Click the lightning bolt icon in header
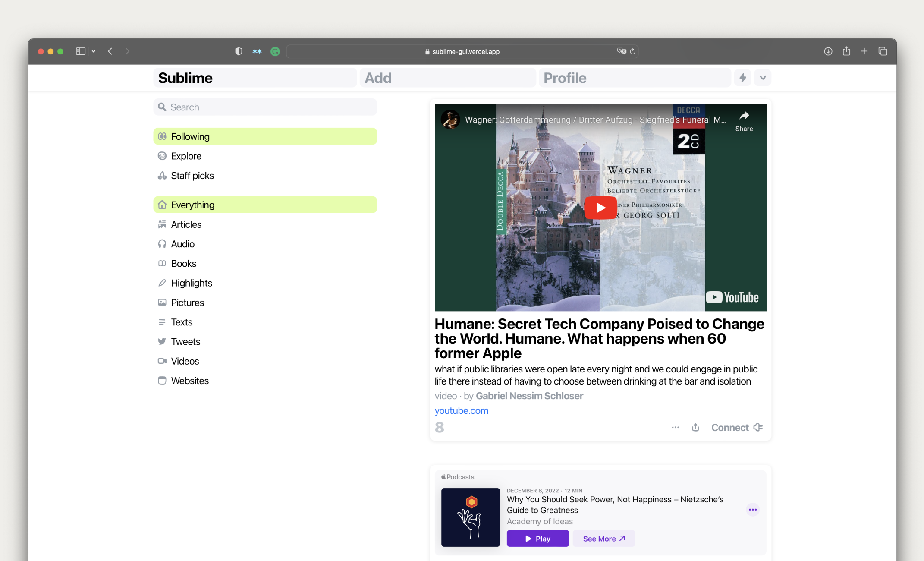 742,78
